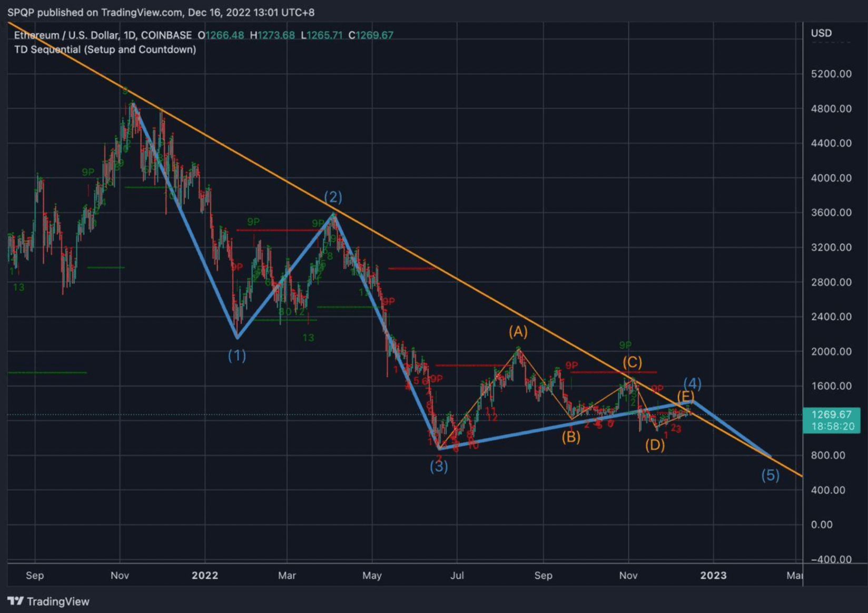Click the SPQP published on TradingView.com header
Screen dimensions: 868x613
(161, 12)
